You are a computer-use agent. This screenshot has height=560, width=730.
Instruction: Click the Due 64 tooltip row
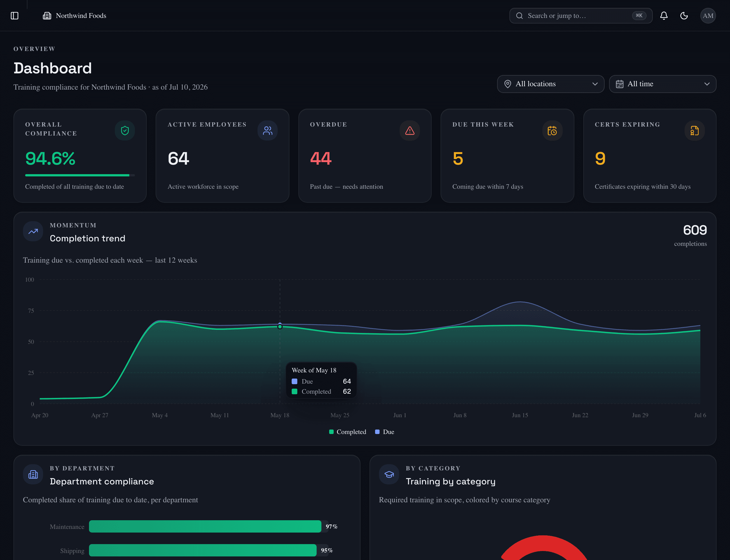point(321,381)
